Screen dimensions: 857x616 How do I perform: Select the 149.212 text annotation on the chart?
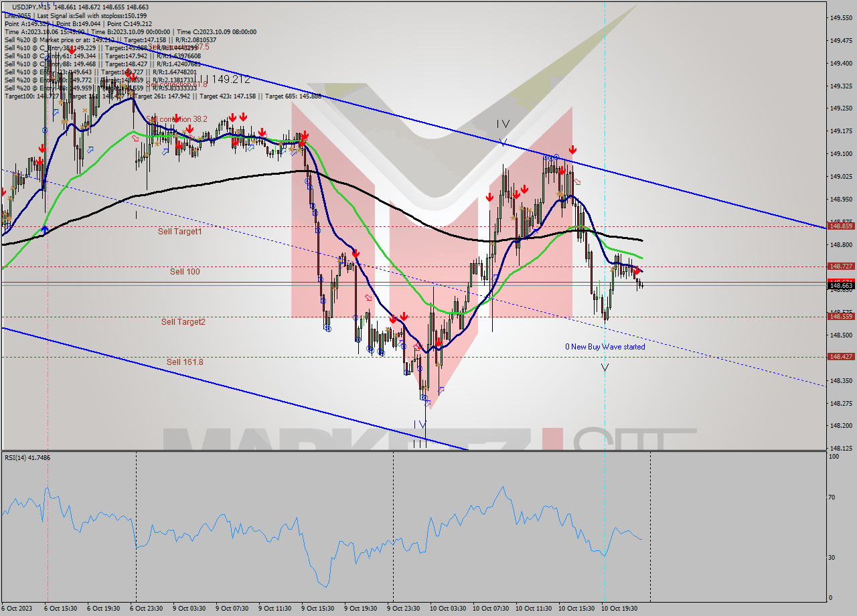pyautogui.click(x=234, y=80)
